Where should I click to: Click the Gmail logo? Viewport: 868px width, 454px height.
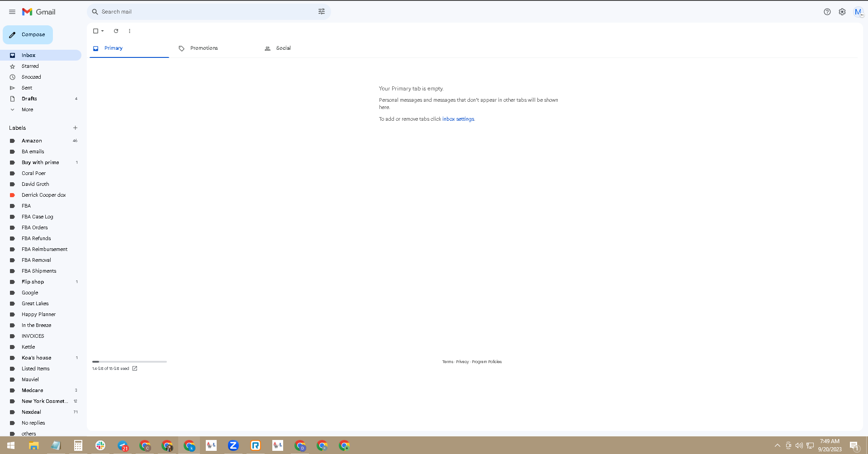pyautogui.click(x=39, y=12)
